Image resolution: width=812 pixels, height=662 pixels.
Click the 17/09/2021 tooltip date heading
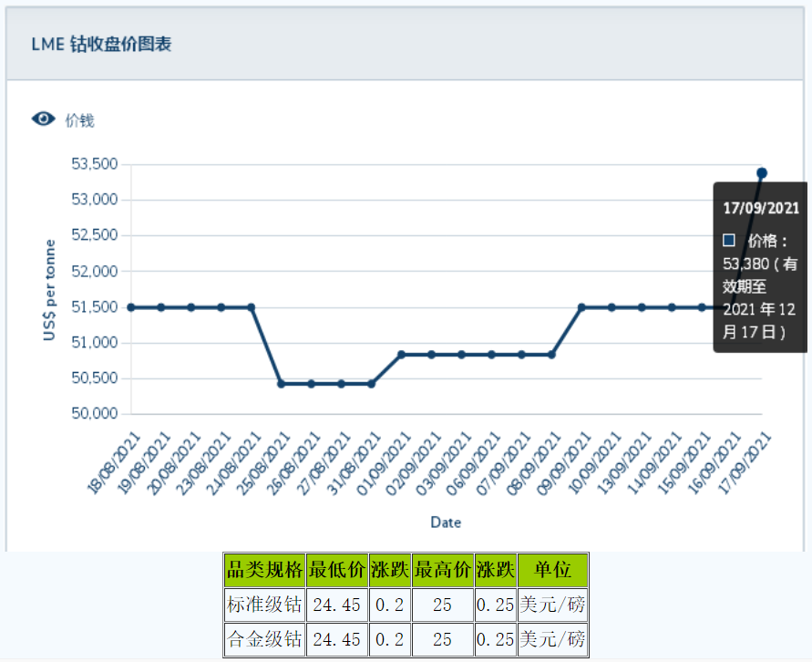tap(761, 208)
